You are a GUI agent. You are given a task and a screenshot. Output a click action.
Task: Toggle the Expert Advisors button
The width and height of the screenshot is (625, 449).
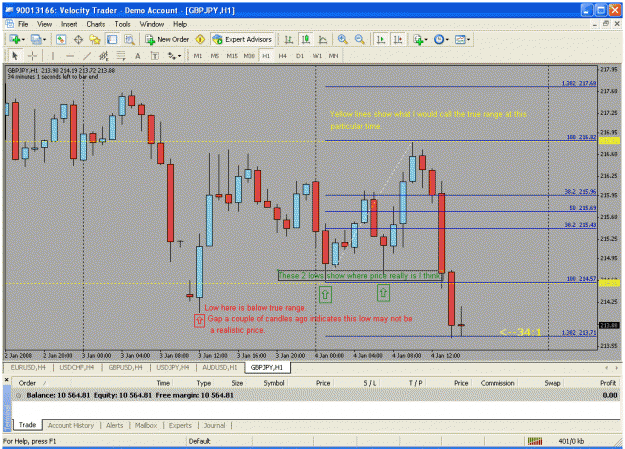pos(243,39)
